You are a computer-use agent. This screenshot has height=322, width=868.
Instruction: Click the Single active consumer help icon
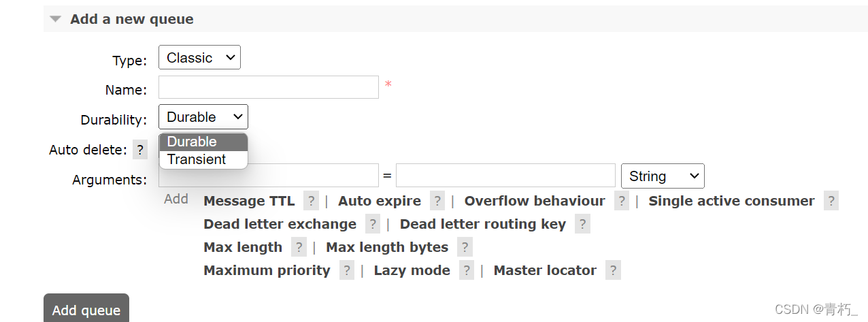[831, 201]
